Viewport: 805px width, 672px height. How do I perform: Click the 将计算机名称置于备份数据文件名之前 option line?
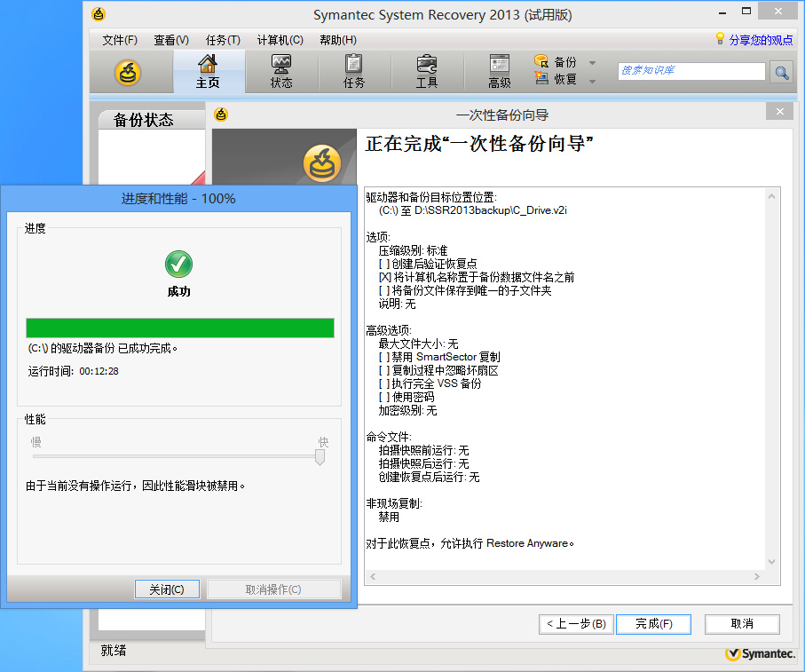pos(477,277)
